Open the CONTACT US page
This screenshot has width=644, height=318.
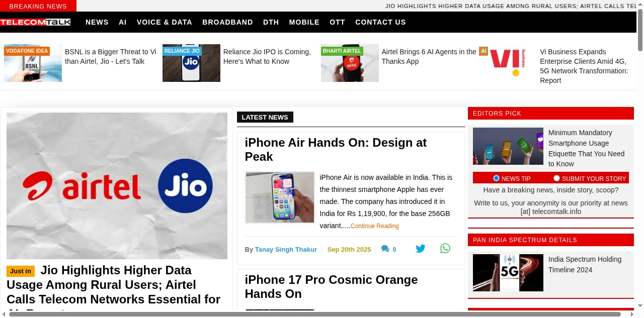(x=380, y=22)
